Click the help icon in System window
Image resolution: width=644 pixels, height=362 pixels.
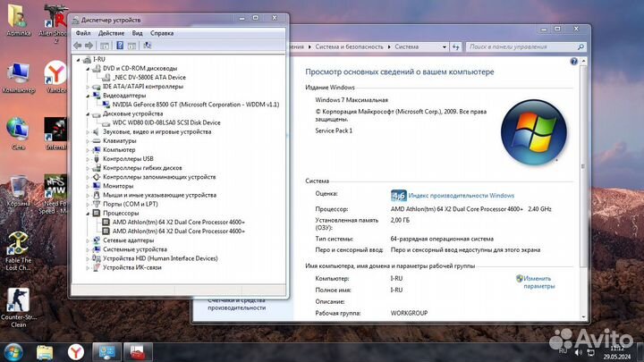(x=573, y=62)
